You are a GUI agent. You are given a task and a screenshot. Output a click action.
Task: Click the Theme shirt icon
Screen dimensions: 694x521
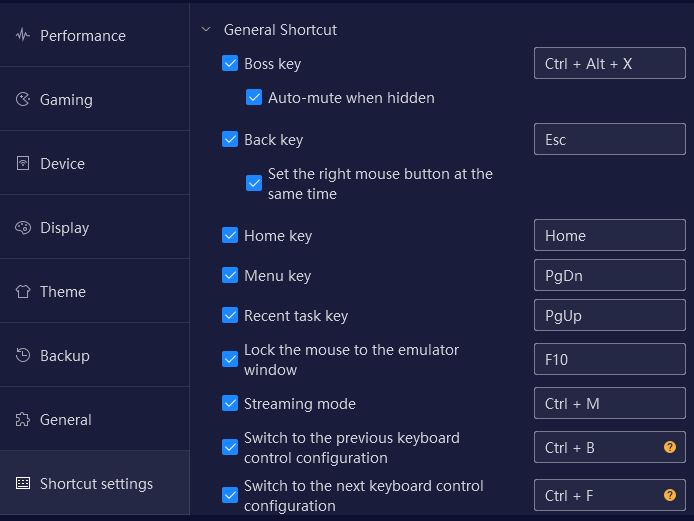pyautogui.click(x=23, y=291)
